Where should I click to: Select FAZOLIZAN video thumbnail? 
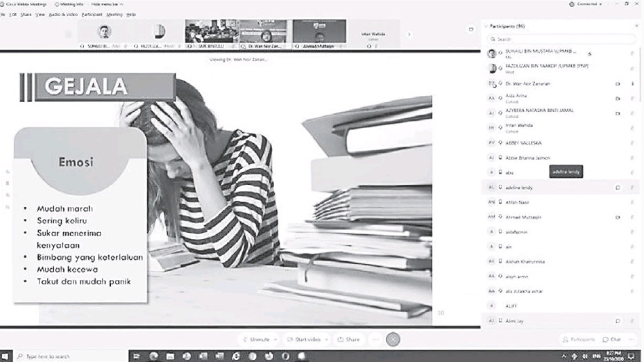(x=158, y=34)
